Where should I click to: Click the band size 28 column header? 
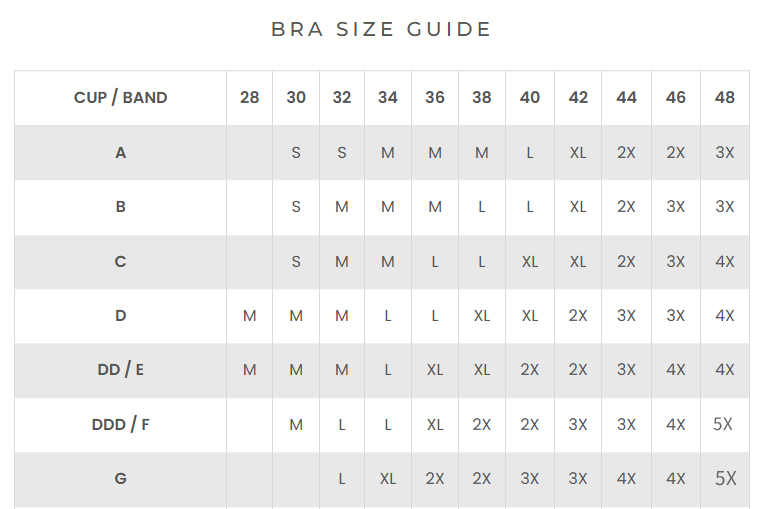coord(249,98)
